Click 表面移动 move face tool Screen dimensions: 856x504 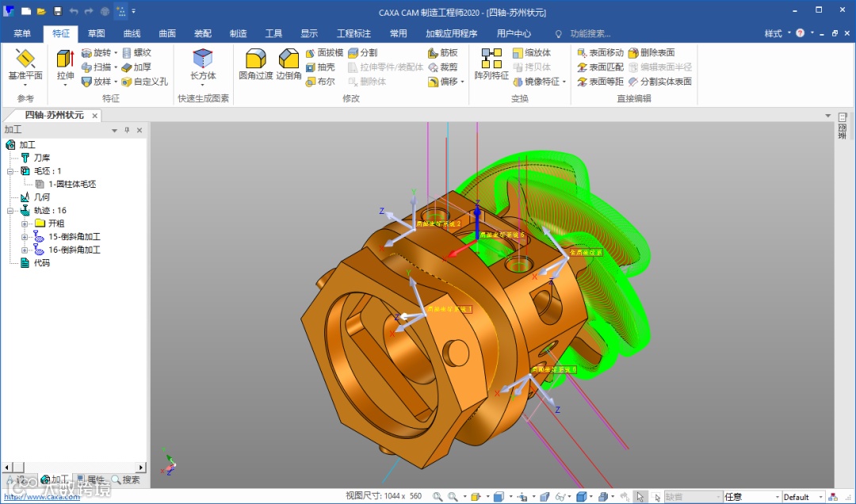tap(601, 52)
